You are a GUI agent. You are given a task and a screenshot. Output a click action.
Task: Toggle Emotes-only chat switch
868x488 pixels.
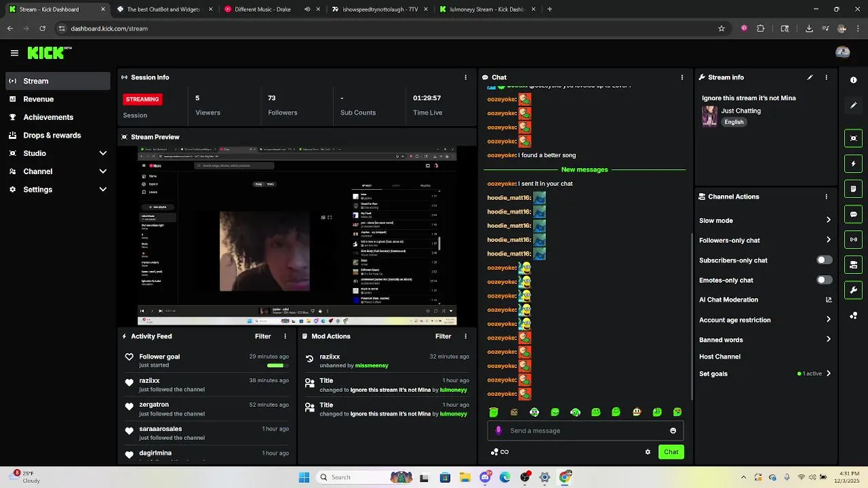[x=824, y=280]
